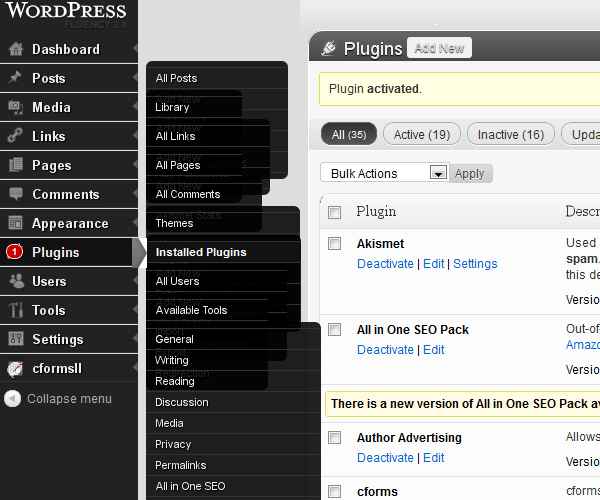600x500 pixels.
Task: Switch to the Active (19) filter tab
Action: (422, 134)
